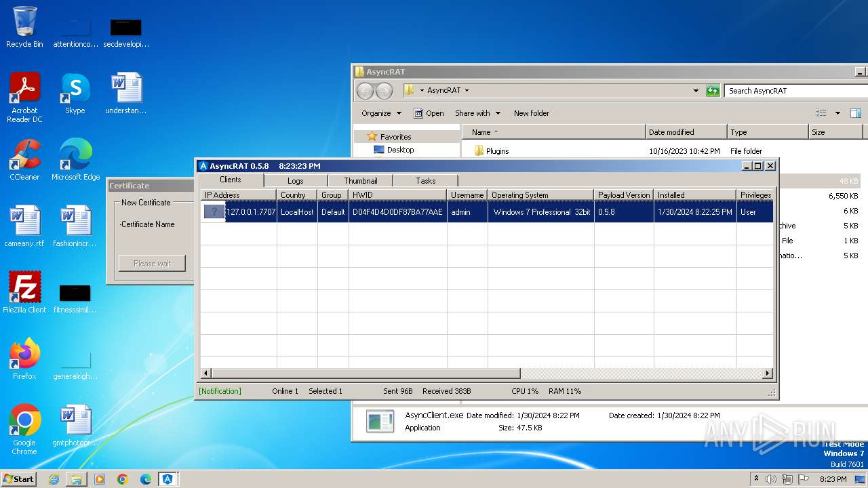
Task: Click New folder in Explorer toolbar
Action: pos(532,113)
